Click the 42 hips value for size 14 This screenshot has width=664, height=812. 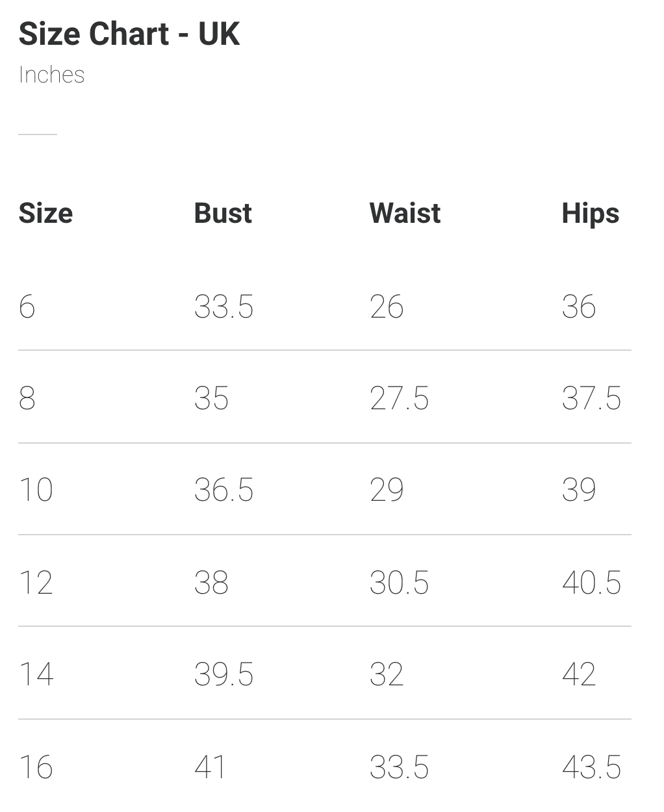coord(579,674)
